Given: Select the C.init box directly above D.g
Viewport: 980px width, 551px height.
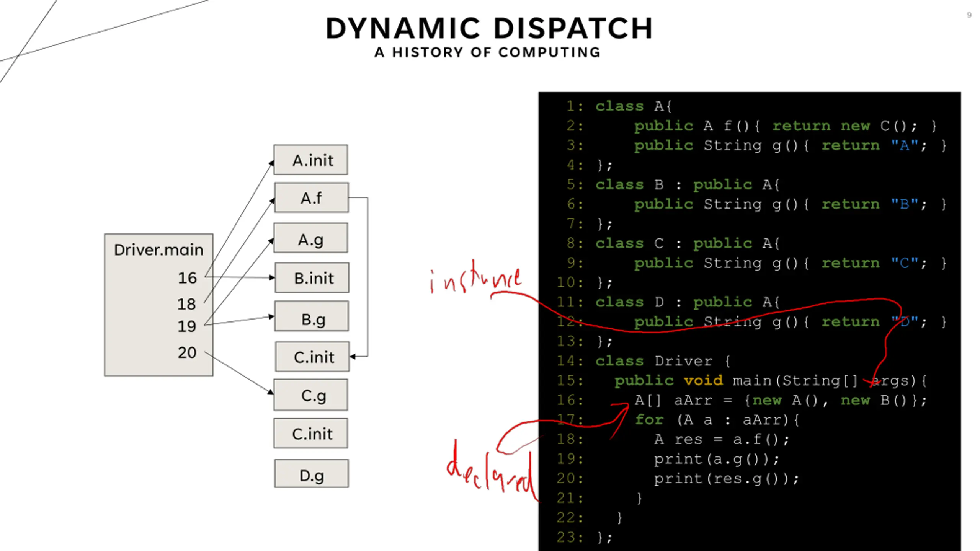Looking at the screenshot, I should [311, 434].
